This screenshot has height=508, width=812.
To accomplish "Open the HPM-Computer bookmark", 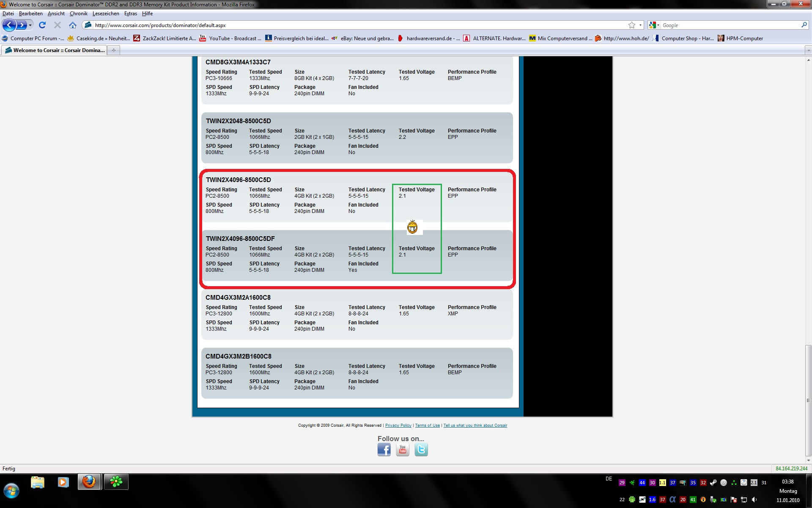I will tap(741, 39).
